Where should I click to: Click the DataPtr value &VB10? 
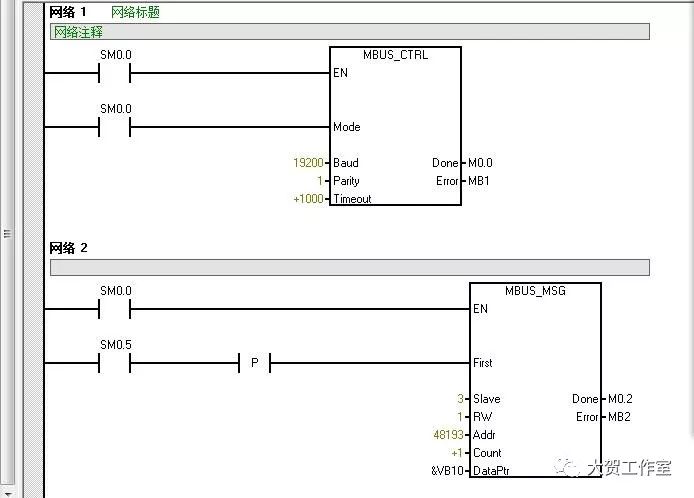coord(447,471)
